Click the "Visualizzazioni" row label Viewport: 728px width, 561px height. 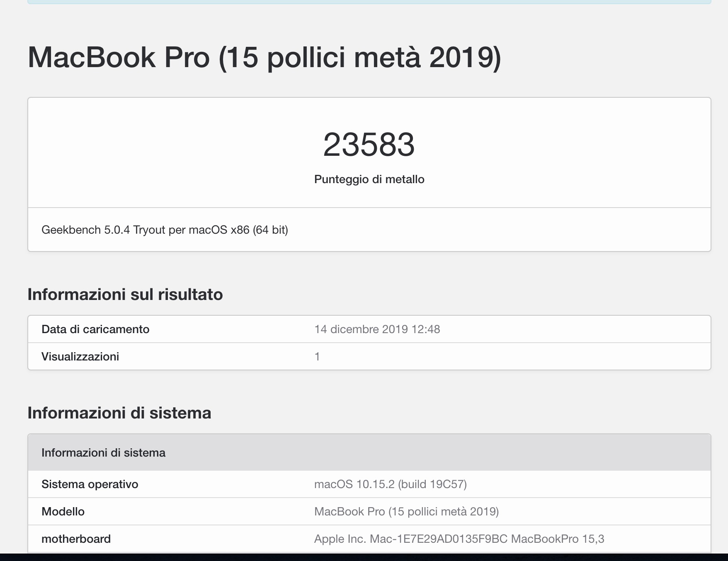click(x=80, y=357)
